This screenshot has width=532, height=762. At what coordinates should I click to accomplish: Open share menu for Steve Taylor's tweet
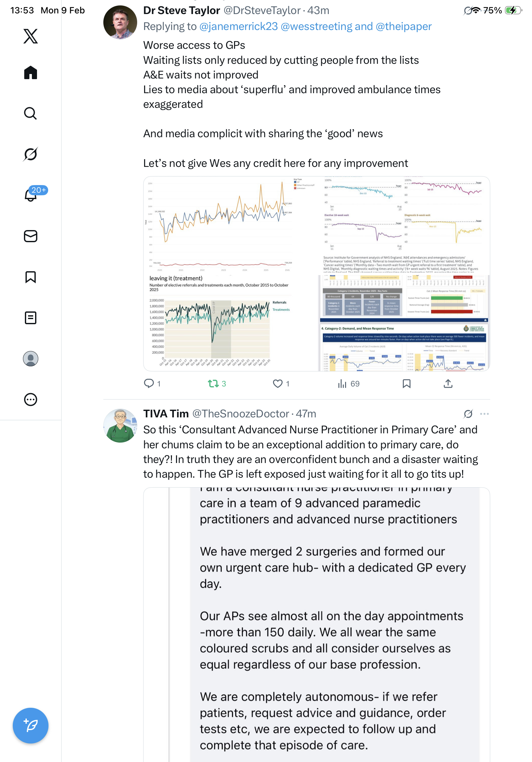point(448,384)
